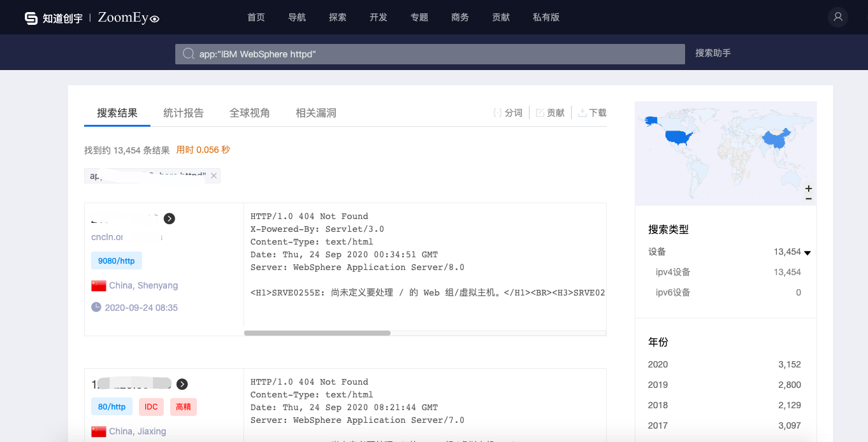Click the 80/http port tag

[x=112, y=406]
